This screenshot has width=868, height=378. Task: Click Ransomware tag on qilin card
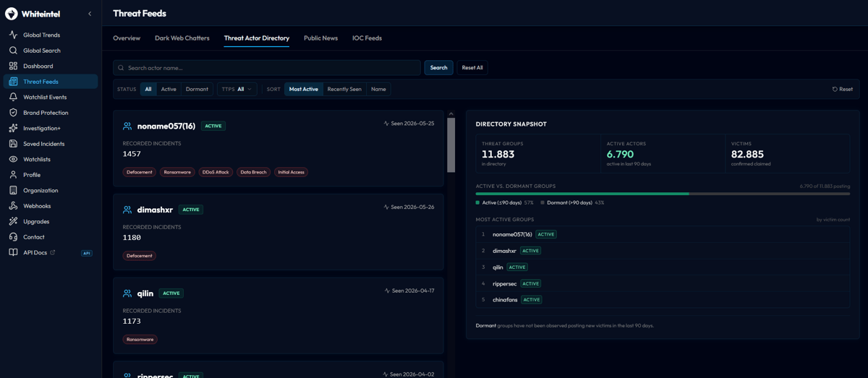click(140, 339)
